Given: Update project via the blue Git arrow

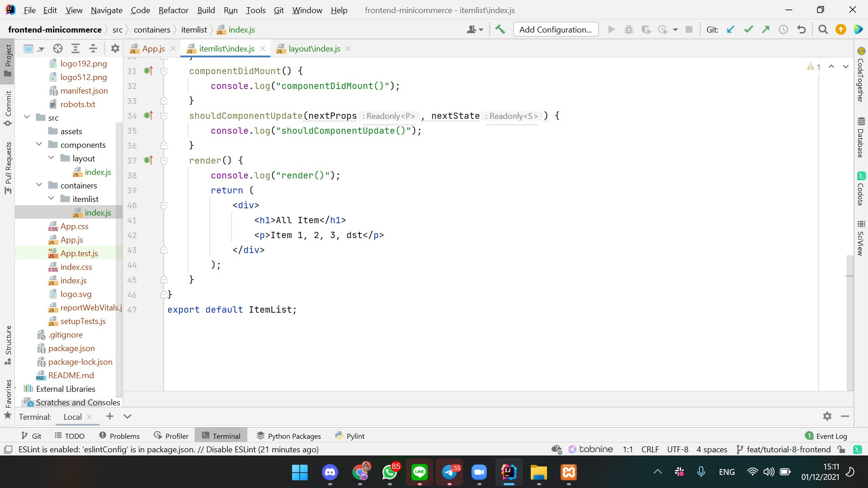Looking at the screenshot, I should 731,29.
